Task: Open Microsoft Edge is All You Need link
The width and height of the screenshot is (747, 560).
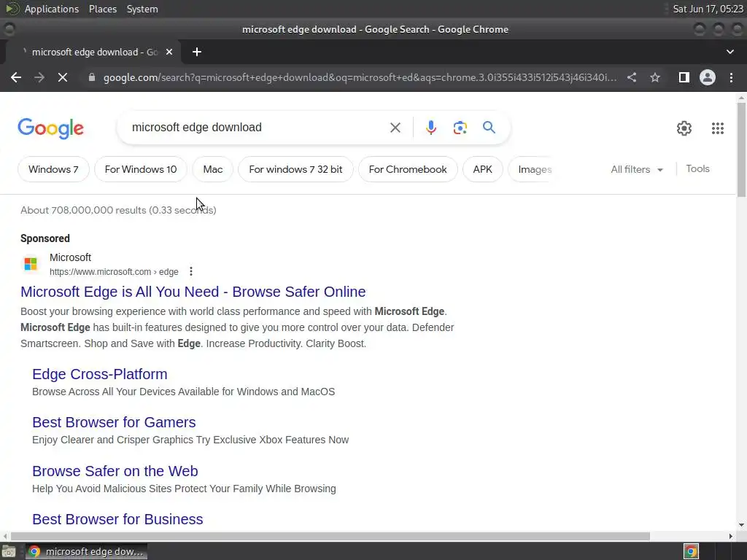Action: click(193, 292)
